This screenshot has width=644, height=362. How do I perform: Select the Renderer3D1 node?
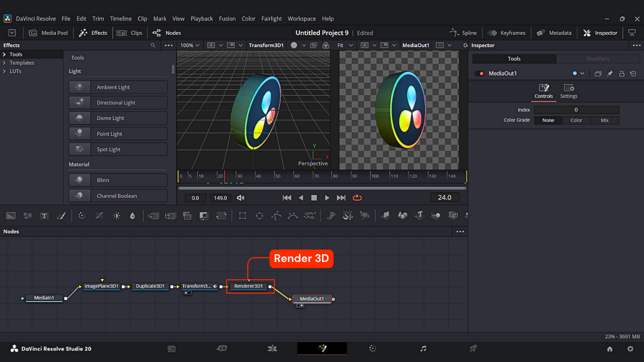249,286
